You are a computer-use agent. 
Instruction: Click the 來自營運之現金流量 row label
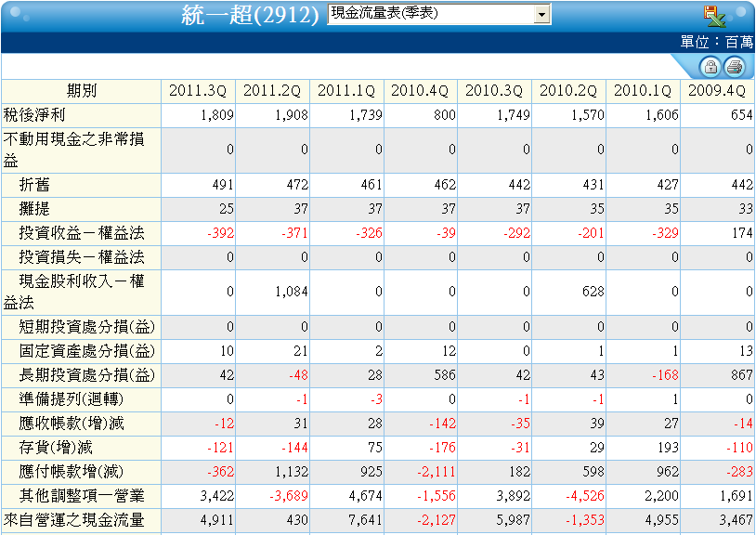(x=73, y=520)
